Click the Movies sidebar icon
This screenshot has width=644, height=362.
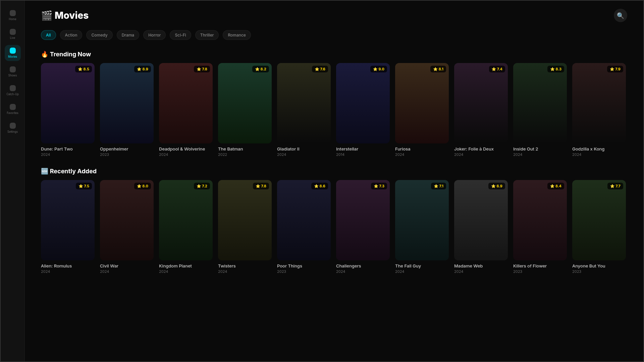12,52
